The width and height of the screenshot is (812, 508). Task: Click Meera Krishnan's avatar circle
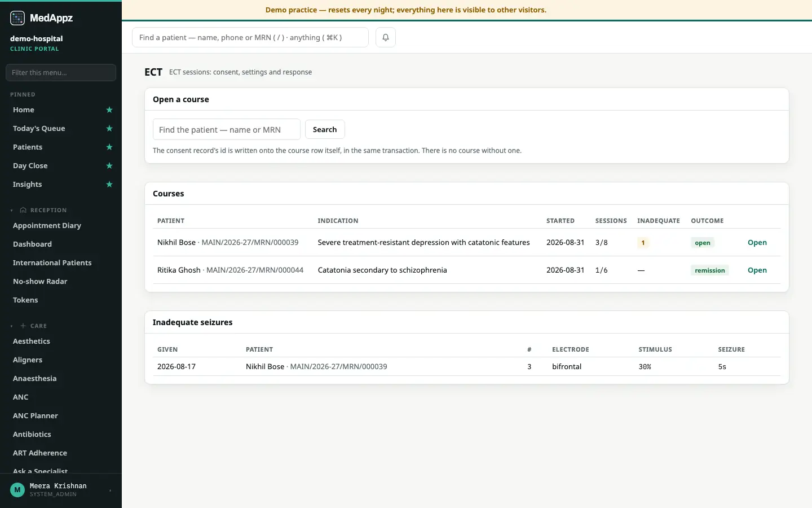pos(17,490)
